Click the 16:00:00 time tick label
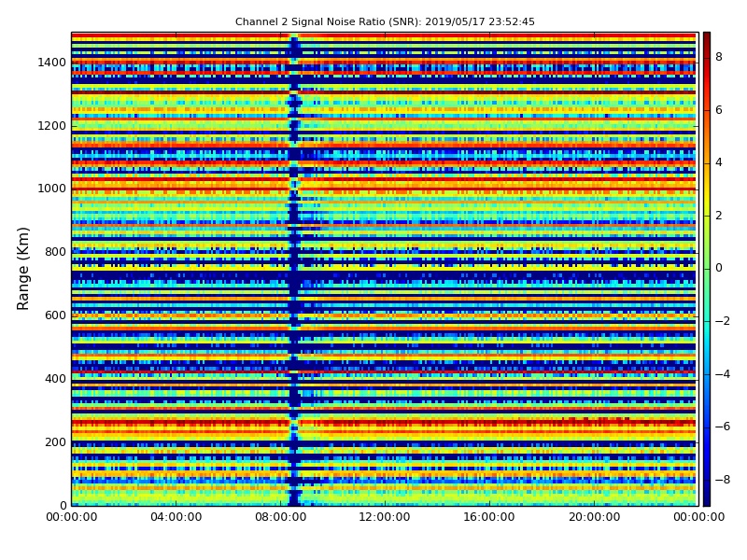 click(x=489, y=517)
